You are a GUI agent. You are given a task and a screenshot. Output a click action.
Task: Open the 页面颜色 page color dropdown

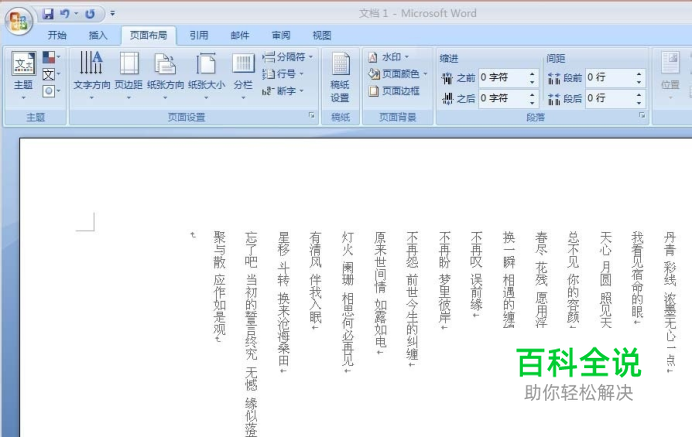point(398,74)
